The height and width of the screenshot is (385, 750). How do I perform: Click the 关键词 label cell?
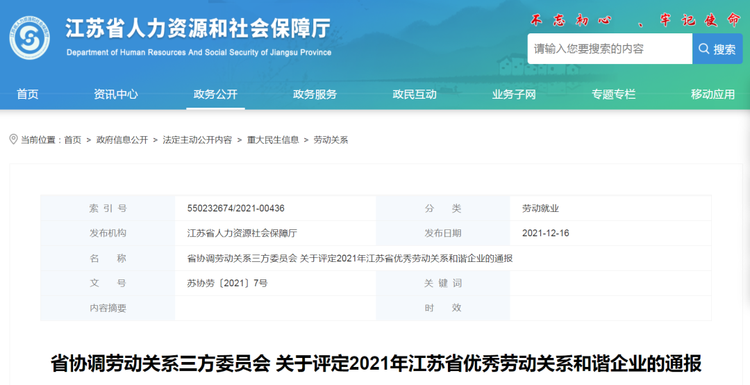click(443, 283)
